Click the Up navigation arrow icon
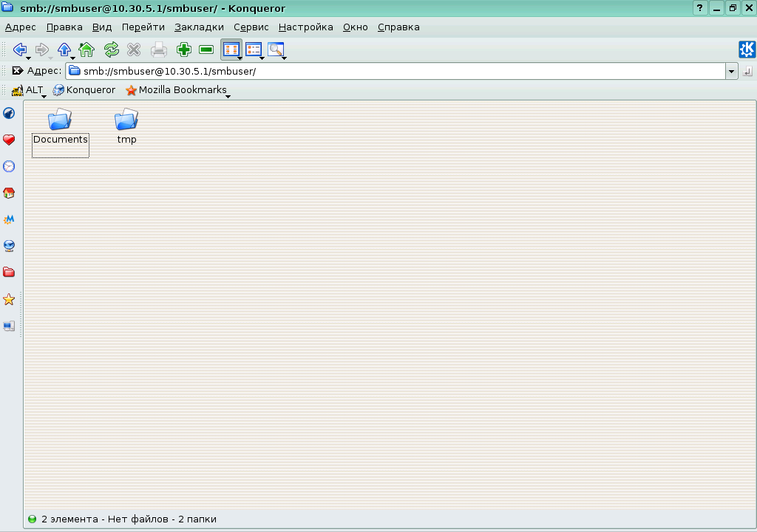This screenshot has height=532, width=757. tap(64, 49)
